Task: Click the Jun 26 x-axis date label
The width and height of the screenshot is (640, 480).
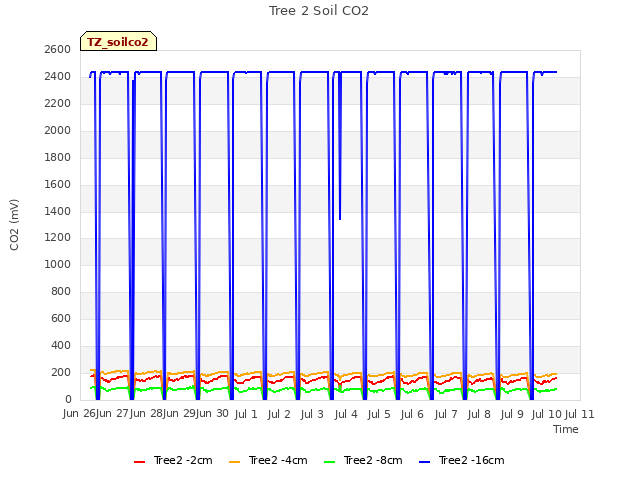Action: (x=79, y=413)
